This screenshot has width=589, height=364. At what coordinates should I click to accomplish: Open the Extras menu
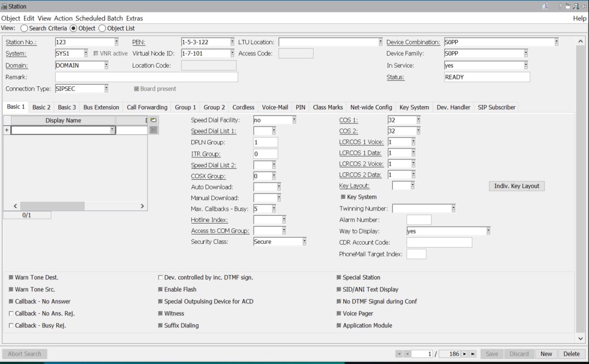click(134, 18)
